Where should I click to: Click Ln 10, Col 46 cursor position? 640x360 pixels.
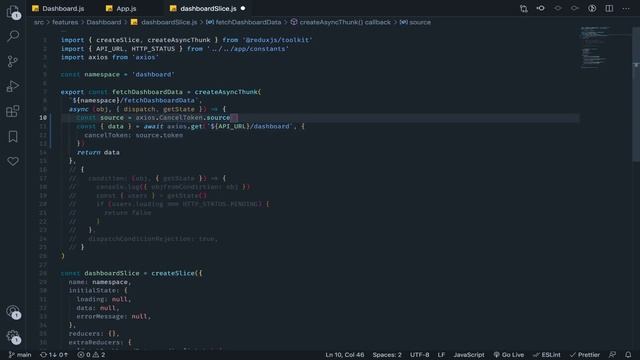point(344,355)
